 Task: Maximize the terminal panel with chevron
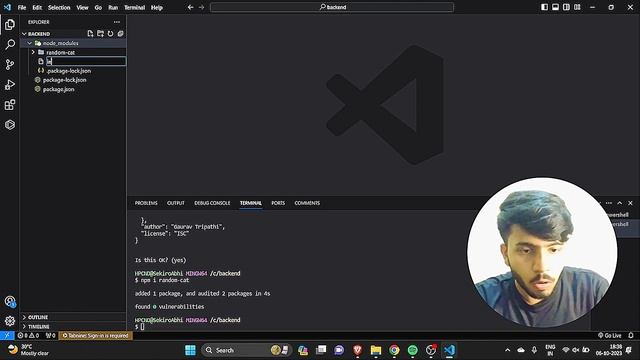coord(620,203)
